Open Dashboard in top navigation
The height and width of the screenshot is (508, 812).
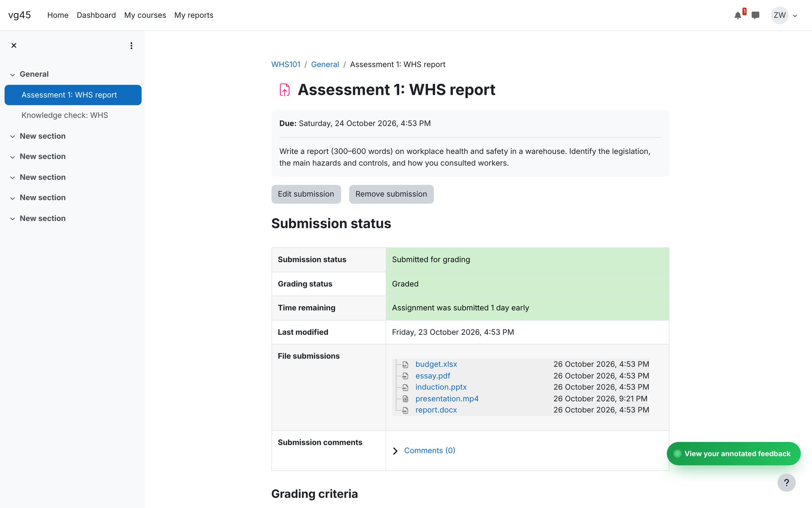click(x=96, y=15)
